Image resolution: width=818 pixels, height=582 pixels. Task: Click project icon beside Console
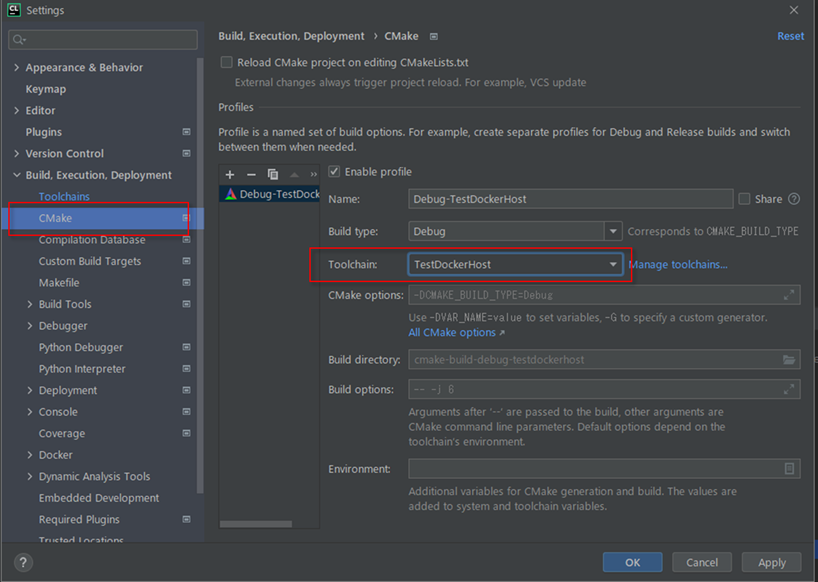coord(186,411)
